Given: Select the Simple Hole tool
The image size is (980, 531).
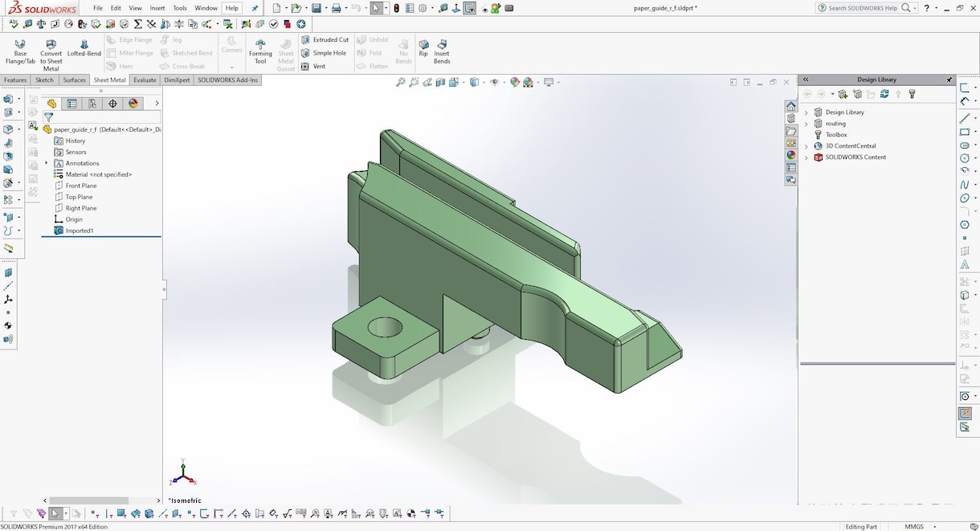Looking at the screenshot, I should click(324, 53).
